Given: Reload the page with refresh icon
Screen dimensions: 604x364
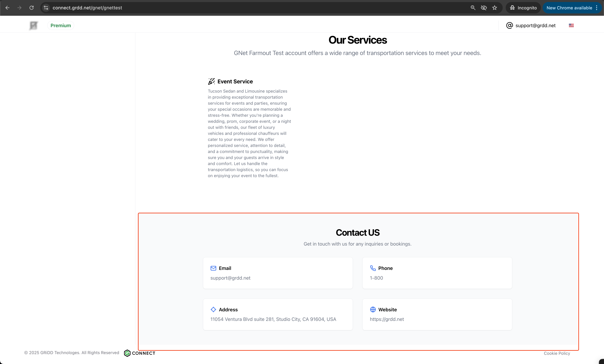Looking at the screenshot, I should click(31, 8).
